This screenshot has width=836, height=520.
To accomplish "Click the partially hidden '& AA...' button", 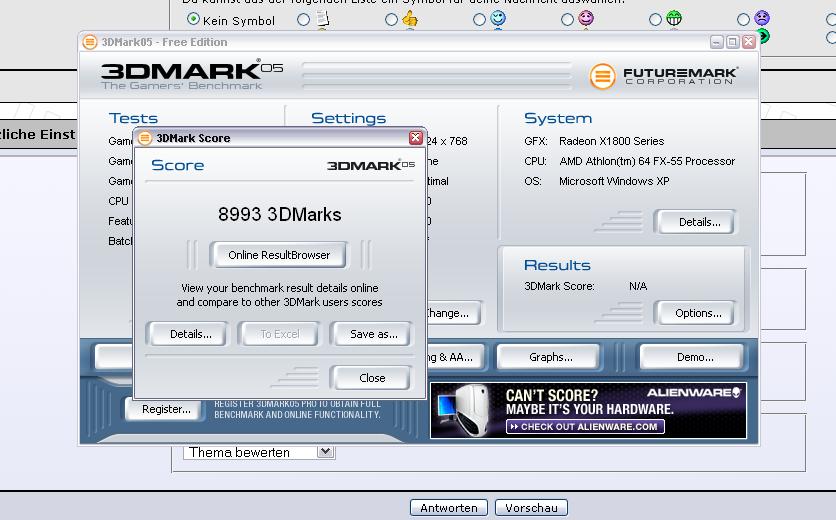I will (456, 357).
